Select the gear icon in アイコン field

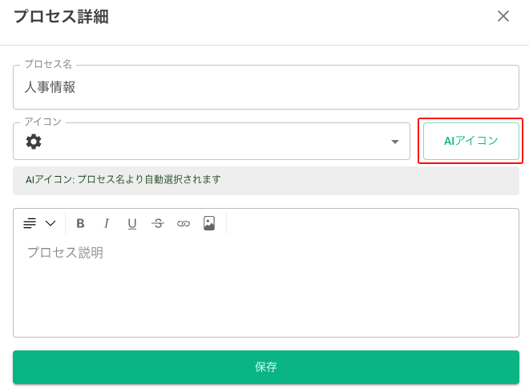pos(33,142)
